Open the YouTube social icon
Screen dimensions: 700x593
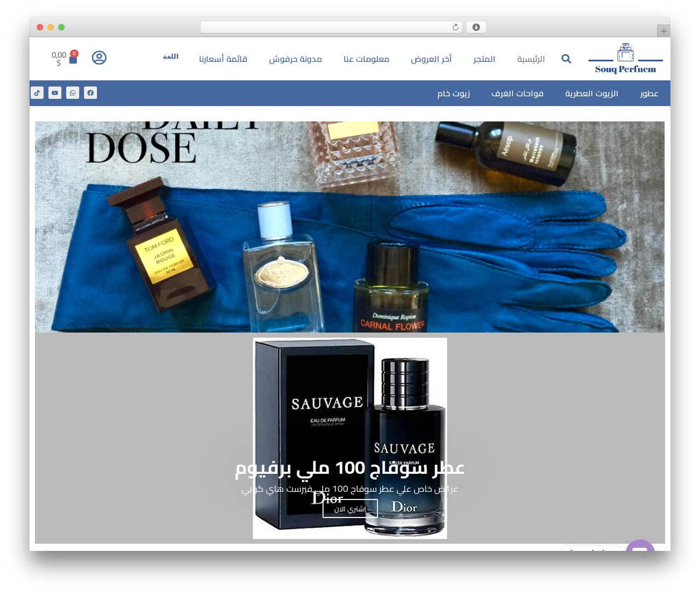coord(55,93)
